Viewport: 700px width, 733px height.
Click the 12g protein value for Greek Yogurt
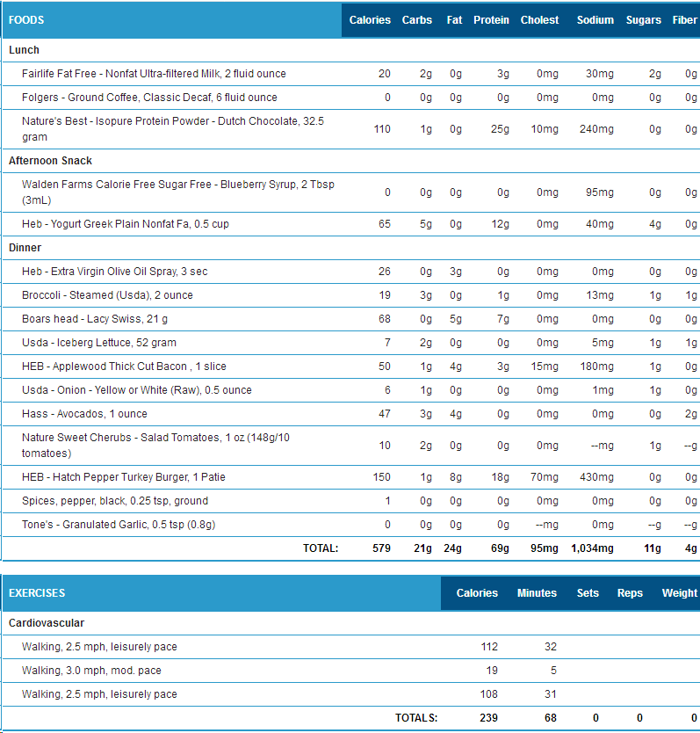tap(500, 224)
